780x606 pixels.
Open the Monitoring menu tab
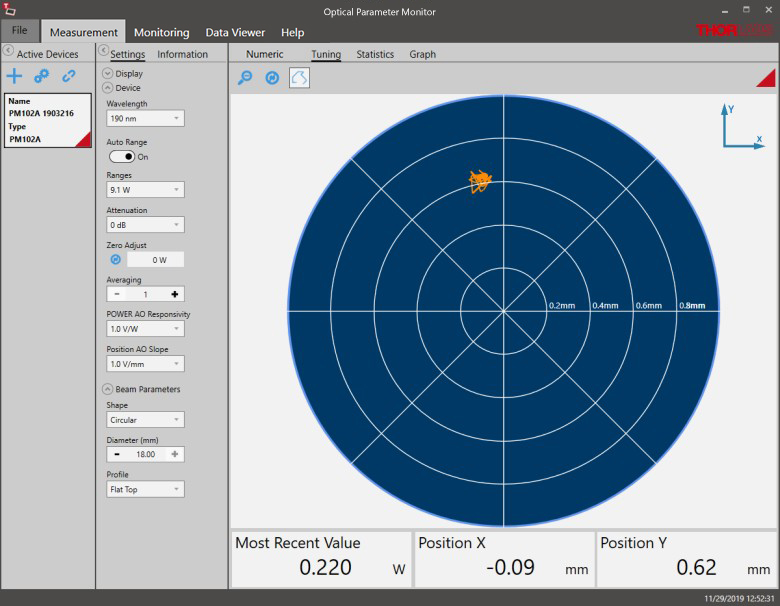click(x=161, y=32)
